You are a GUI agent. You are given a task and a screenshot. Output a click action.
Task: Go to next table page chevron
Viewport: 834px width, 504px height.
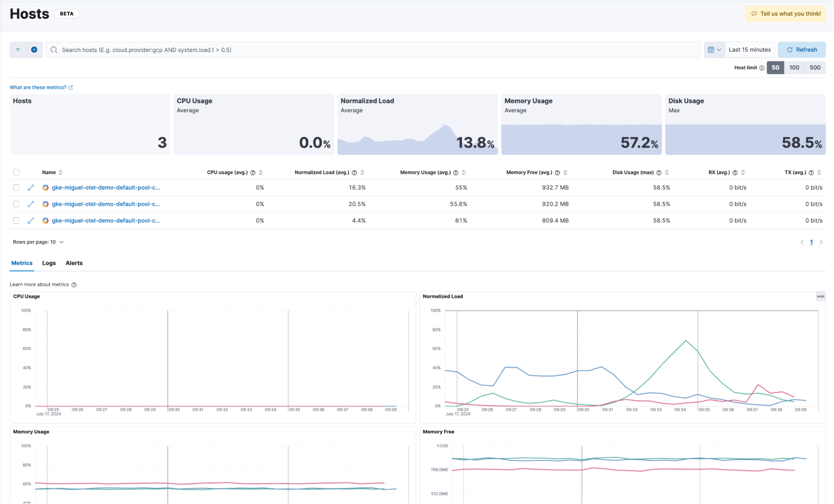coord(821,242)
